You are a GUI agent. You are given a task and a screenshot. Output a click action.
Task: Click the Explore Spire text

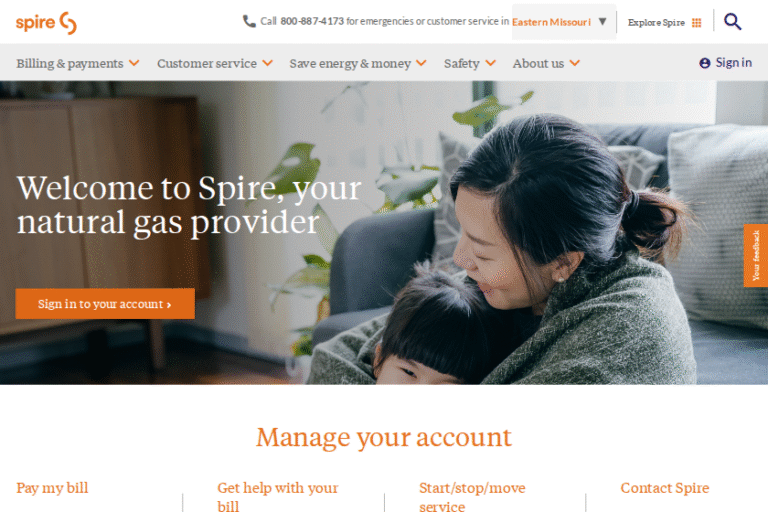click(656, 23)
